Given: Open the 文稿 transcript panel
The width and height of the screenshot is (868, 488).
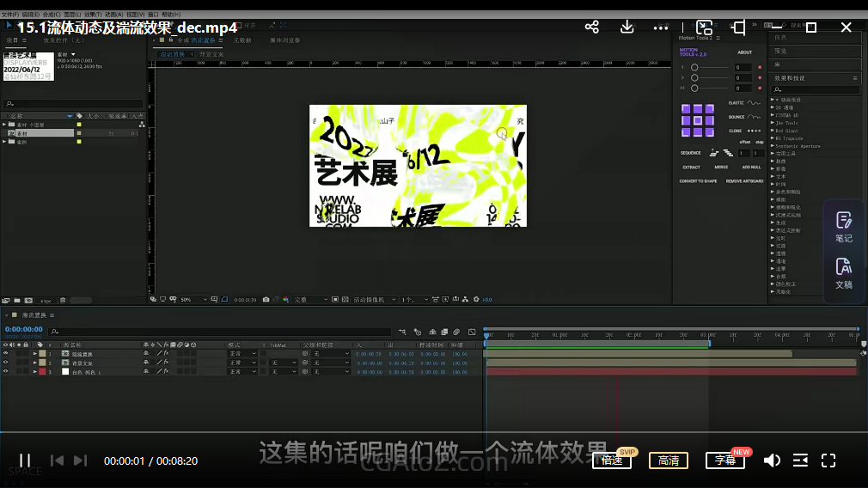Looking at the screenshot, I should click(844, 273).
